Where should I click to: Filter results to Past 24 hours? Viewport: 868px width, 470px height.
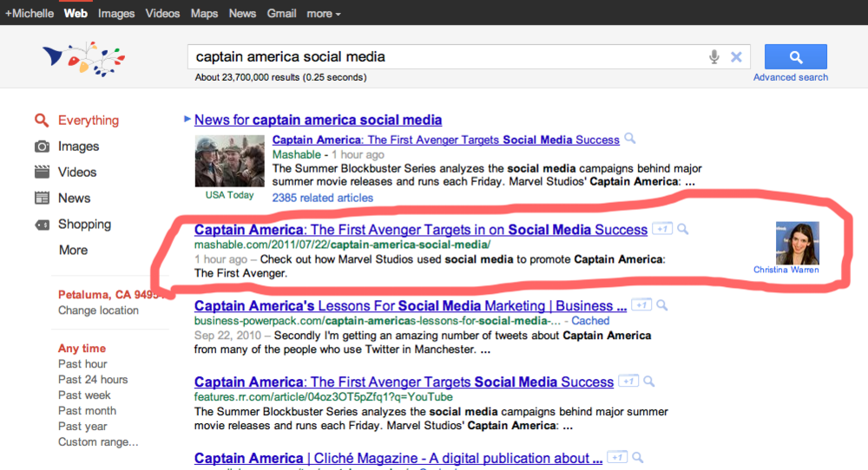[93, 379]
